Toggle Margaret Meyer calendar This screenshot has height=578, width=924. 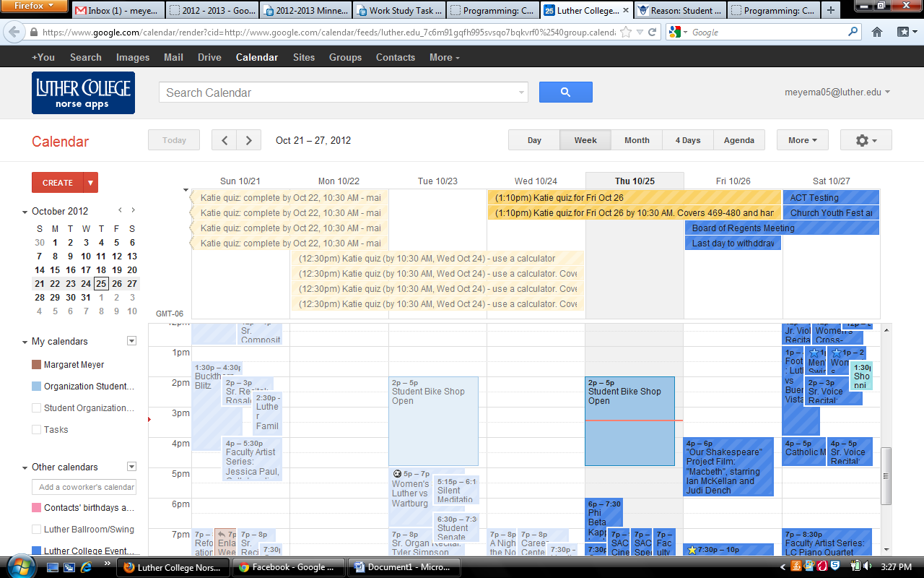37,365
